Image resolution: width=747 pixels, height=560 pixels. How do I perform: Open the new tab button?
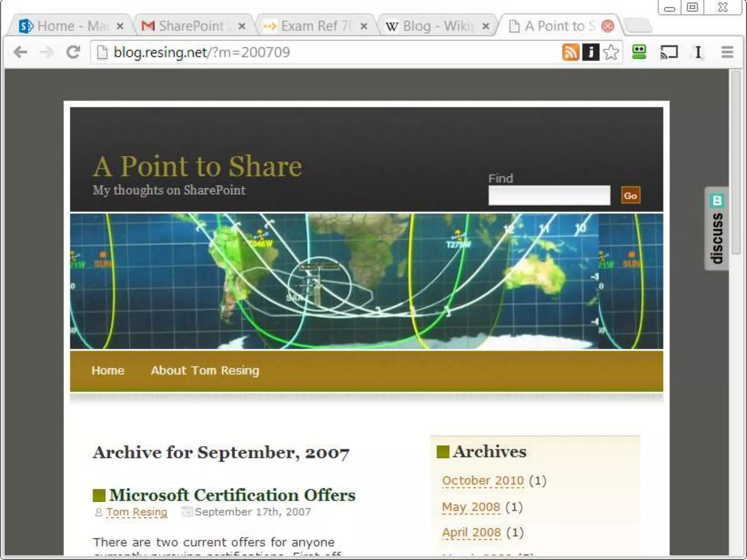(x=638, y=26)
